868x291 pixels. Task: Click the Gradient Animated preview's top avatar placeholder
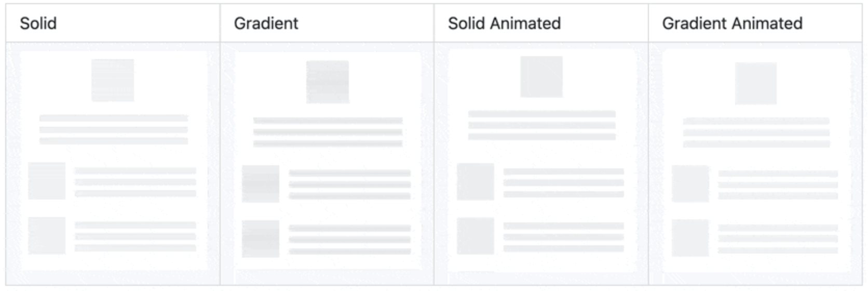[x=756, y=83]
